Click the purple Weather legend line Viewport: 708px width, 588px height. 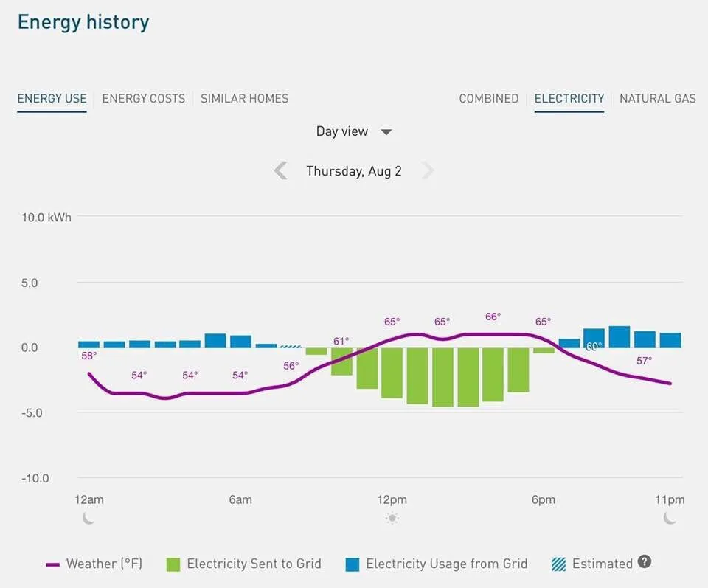click(52, 564)
